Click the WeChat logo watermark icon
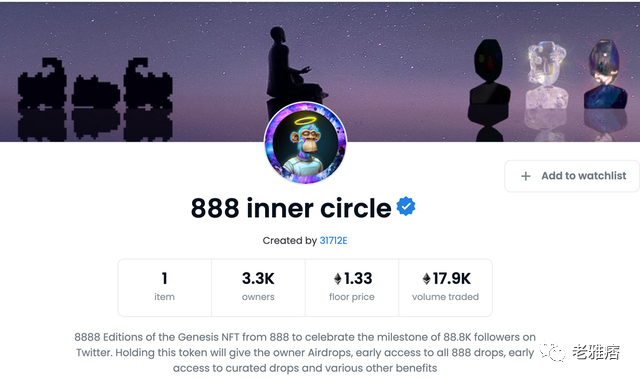Image resolution: width=640 pixels, height=380 pixels. pos(553,351)
